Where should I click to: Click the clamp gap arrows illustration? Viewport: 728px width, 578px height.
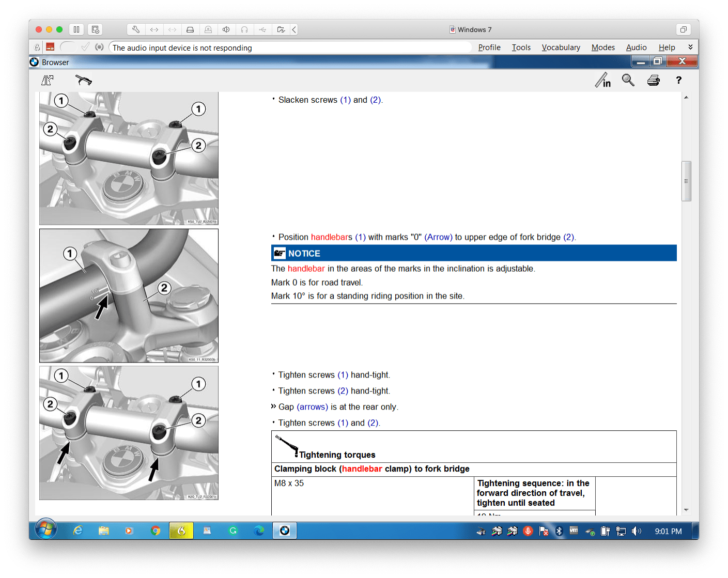[129, 433]
